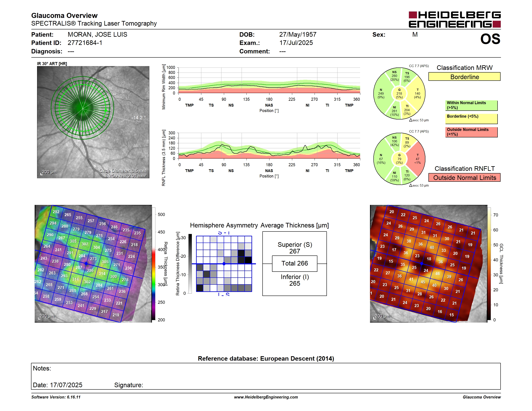Viewport: 532px width, 411px height.
Task: Click the Signature field
Action: (129, 385)
